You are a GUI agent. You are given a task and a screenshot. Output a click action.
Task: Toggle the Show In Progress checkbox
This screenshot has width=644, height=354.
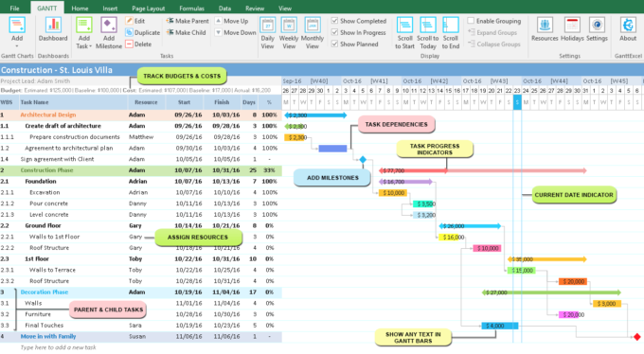click(334, 32)
